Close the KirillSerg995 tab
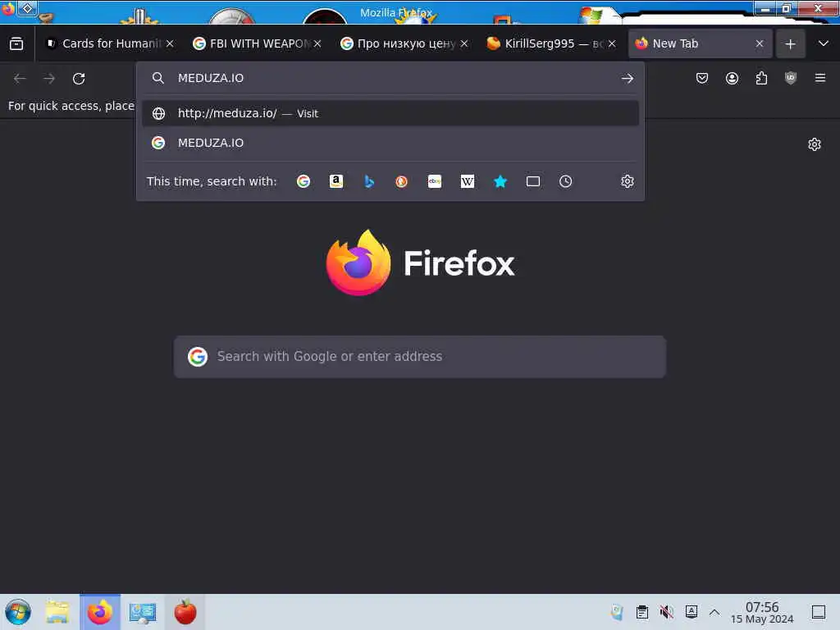This screenshot has height=630, width=840. click(612, 44)
